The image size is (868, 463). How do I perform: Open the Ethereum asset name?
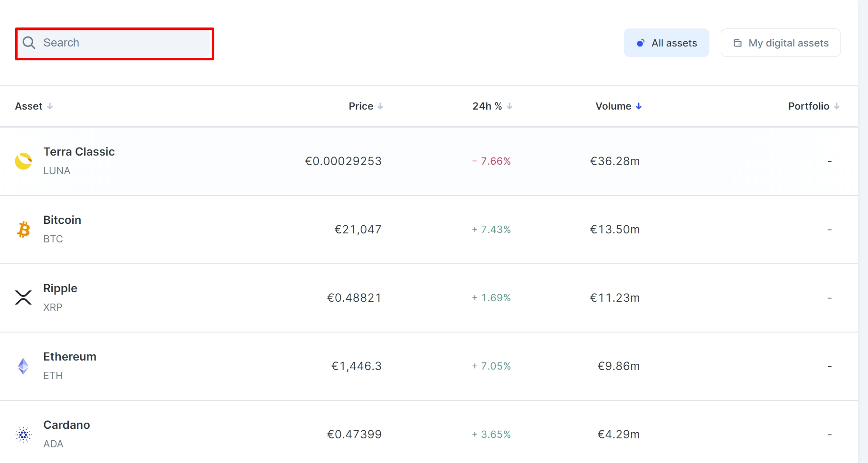point(70,357)
